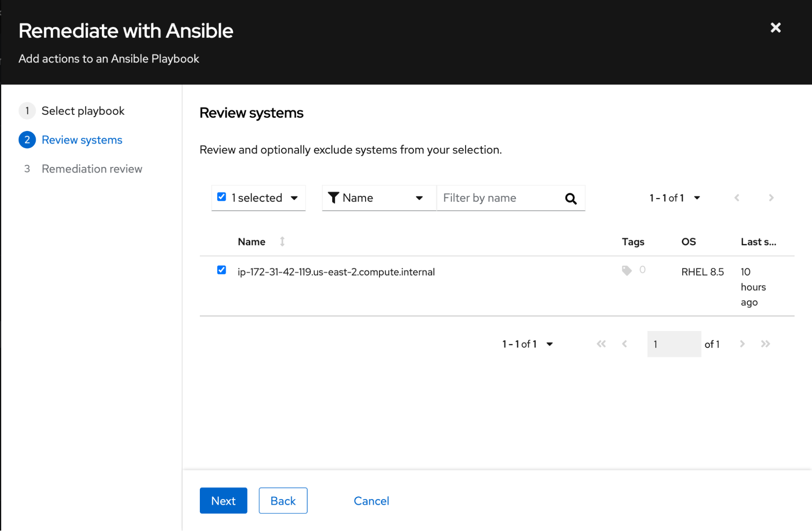The image size is (812, 531).
Task: Go to Select playbook step
Action: (82, 111)
